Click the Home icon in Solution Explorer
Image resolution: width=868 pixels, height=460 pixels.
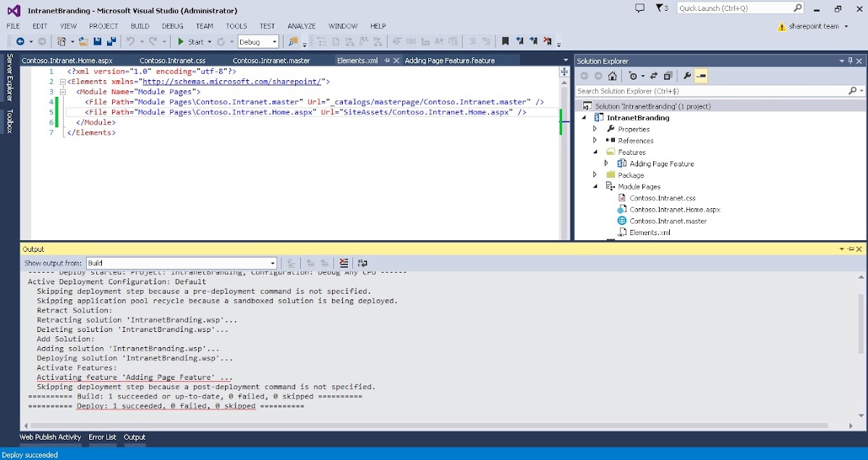[x=612, y=76]
